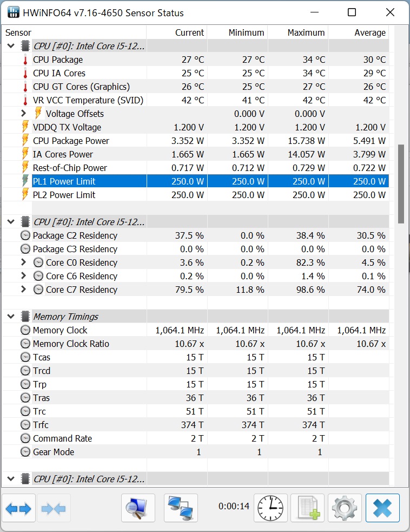Click the expand columns double-arrow button
This screenshot has height=532, width=410.
click(x=18, y=508)
